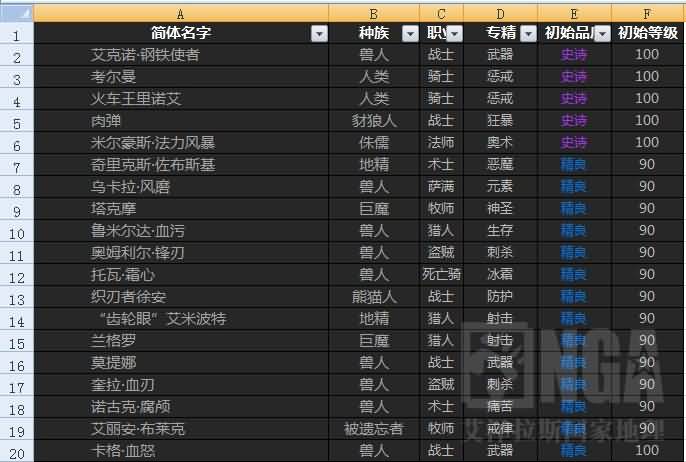Select row 5 header

pyautogui.click(x=17, y=122)
